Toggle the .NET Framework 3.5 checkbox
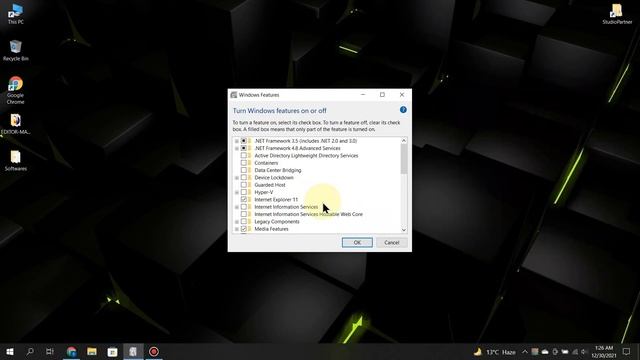This screenshot has width=640, height=360. [x=244, y=141]
